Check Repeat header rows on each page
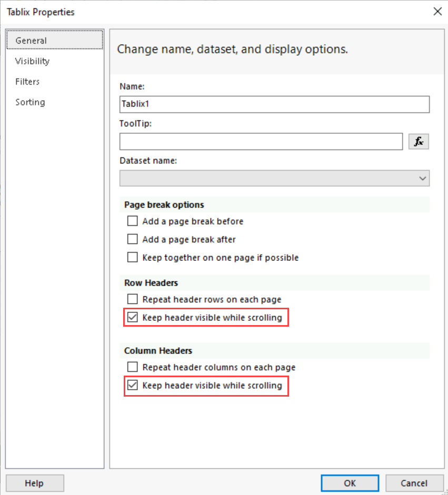This screenshot has width=448, height=495. tap(132, 299)
